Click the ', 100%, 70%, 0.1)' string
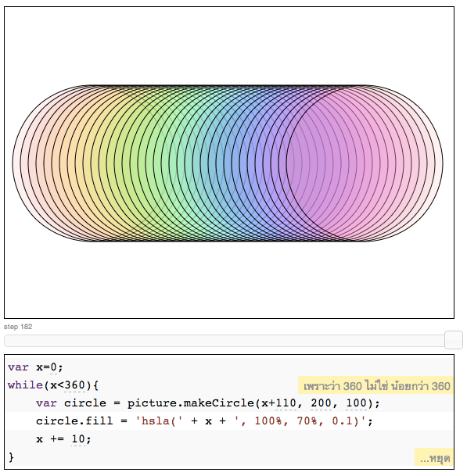Image resolution: width=467 pixels, height=476 pixels. pyautogui.click(x=300, y=421)
